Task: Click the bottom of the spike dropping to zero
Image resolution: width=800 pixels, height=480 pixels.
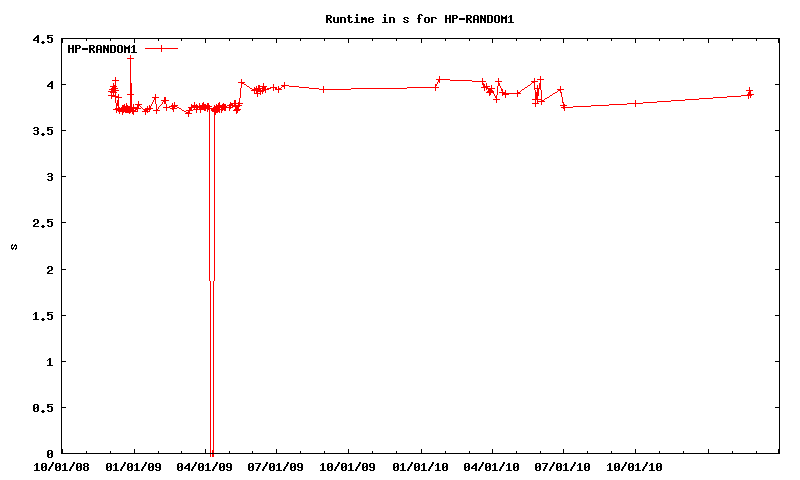Action: 211,452
